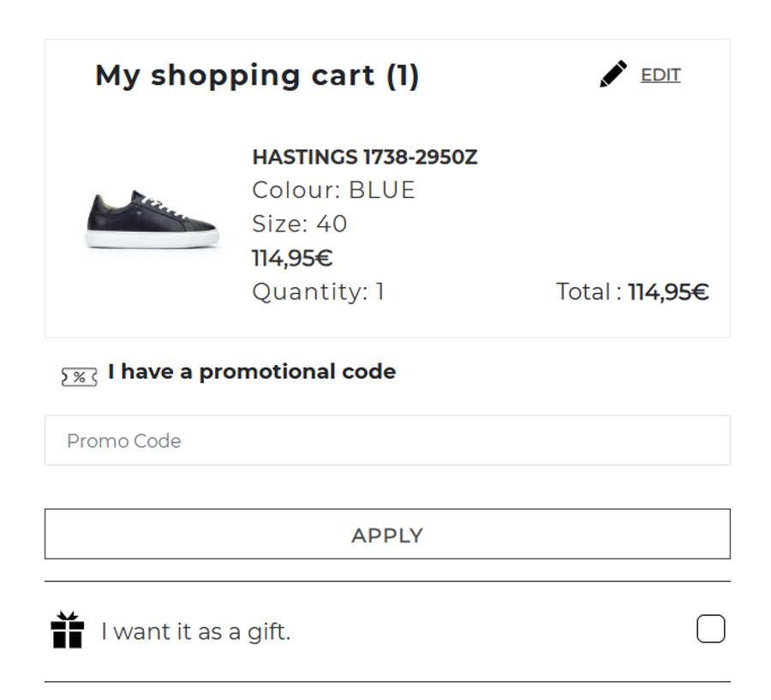Click the gift box icon
Viewport: 771px width, 700px height.
tap(68, 631)
